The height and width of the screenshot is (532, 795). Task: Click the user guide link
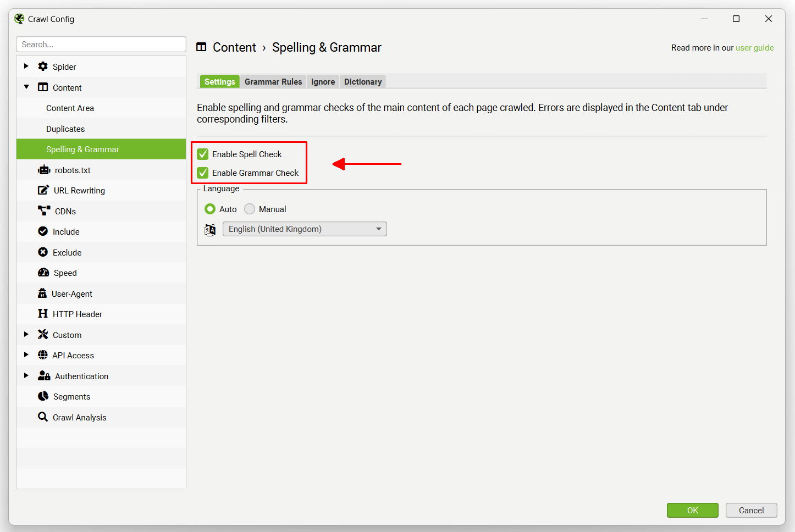(754, 48)
